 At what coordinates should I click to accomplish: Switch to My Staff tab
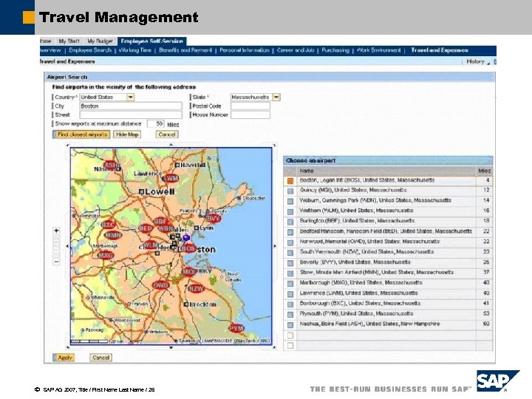(69, 41)
